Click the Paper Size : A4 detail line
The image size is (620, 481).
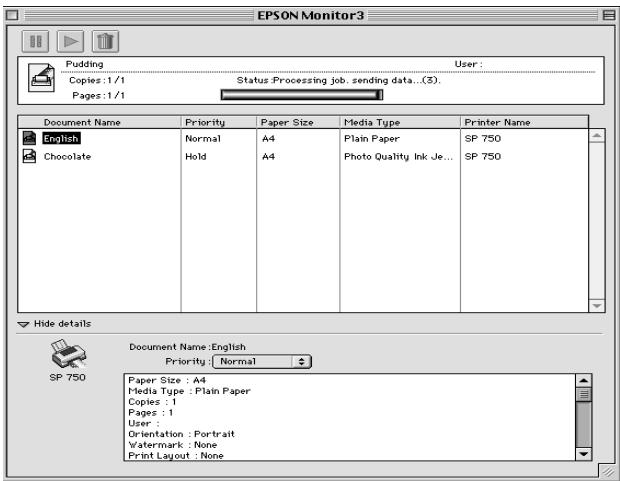point(167,380)
